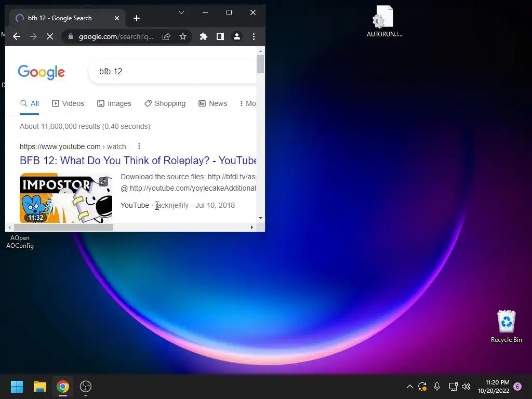Click the vertical scrollbar down arrow
Image resolution: width=532 pixels, height=399 pixels.
(260, 218)
